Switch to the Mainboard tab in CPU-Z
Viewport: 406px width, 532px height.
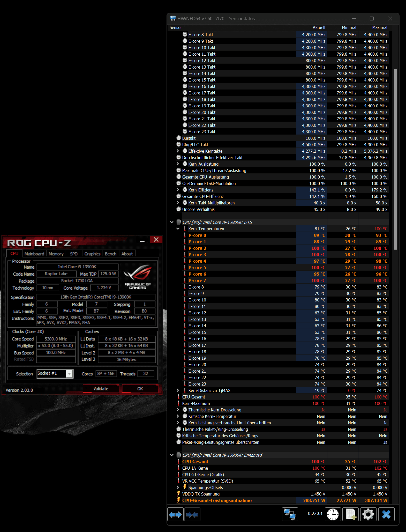point(34,254)
